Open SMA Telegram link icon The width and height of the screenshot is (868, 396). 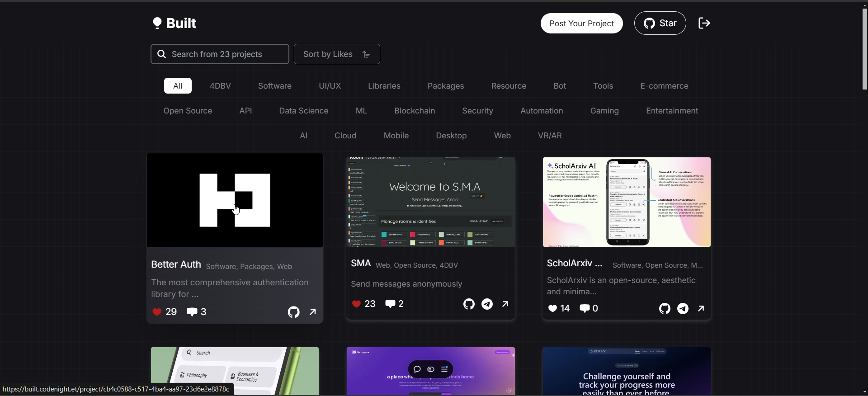click(487, 304)
